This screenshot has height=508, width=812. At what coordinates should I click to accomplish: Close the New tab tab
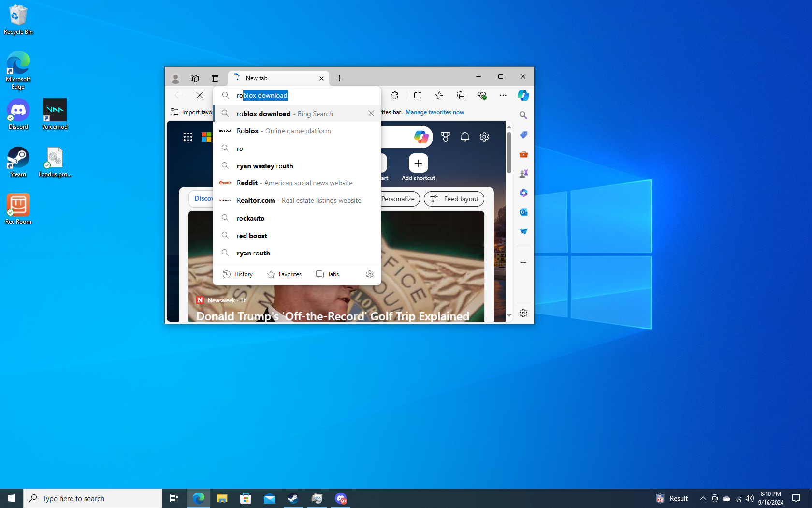(x=321, y=78)
